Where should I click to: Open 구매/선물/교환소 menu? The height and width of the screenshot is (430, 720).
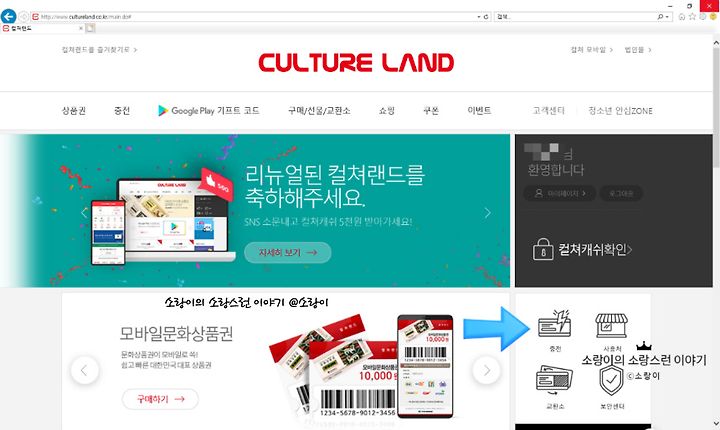tap(319, 110)
